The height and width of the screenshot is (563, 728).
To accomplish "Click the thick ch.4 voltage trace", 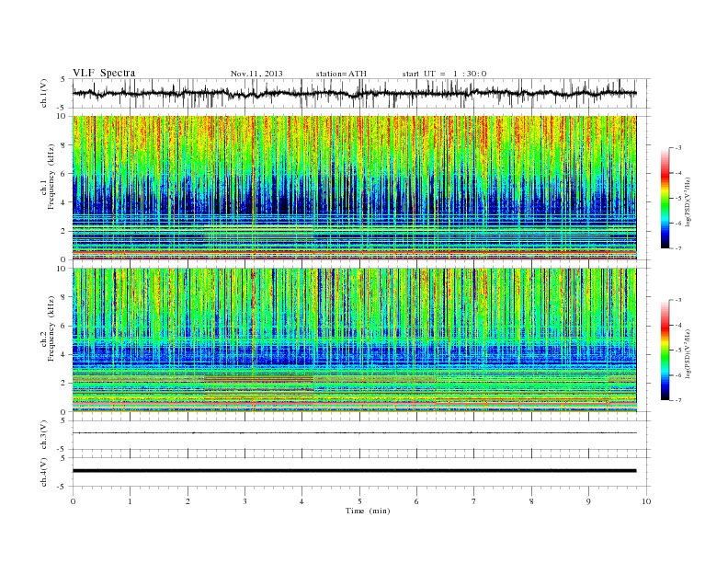I will click(x=354, y=471).
